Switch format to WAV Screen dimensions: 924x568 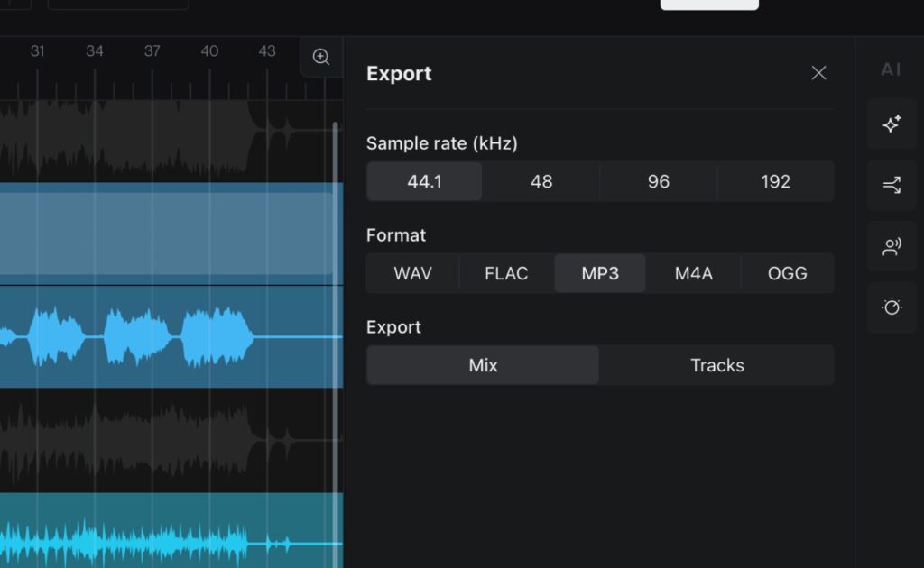[x=412, y=273]
